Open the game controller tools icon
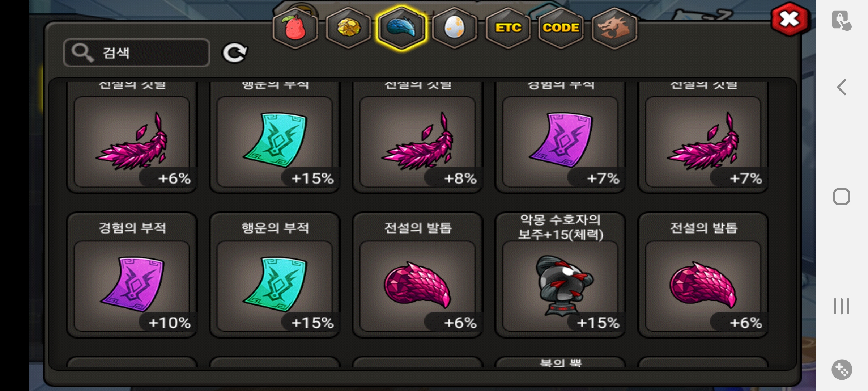 842,370
